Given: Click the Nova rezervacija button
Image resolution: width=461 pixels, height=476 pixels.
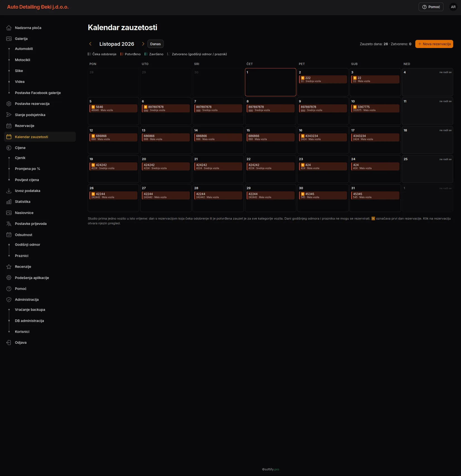Looking at the screenshot, I should pos(434,44).
